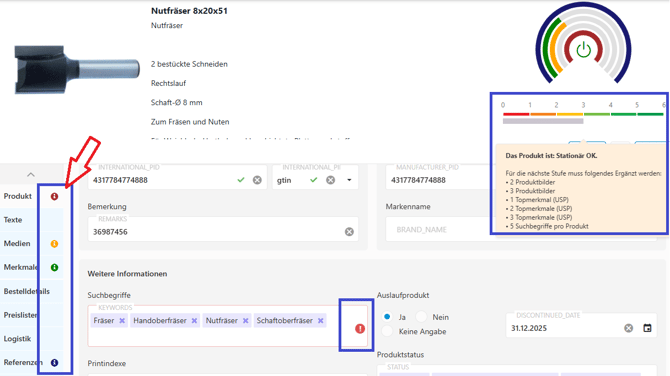Click the Printindexe label
This screenshot has width=670, height=376.
pyautogui.click(x=107, y=364)
